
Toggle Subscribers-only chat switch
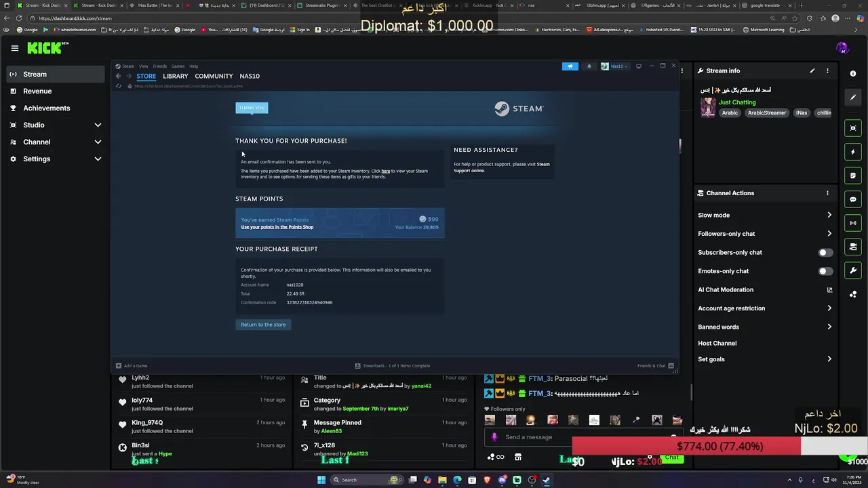pos(825,253)
